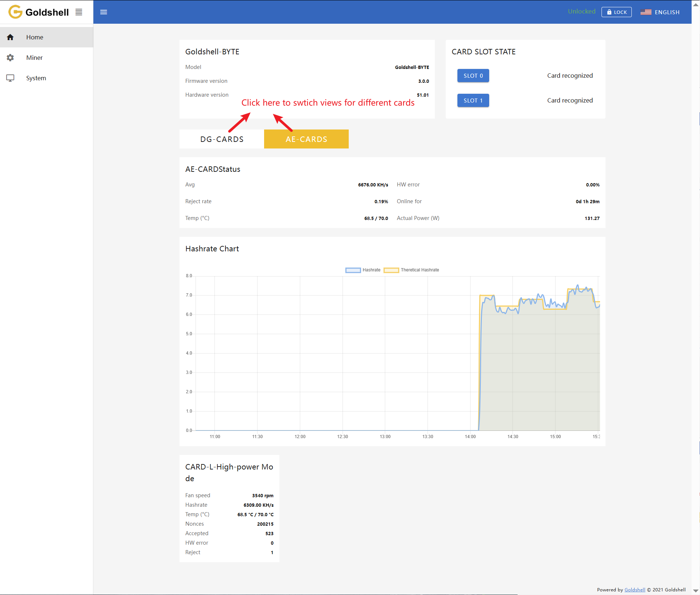Click Actual Power value 131.27
Viewport: 700px width, 595px height.
click(592, 219)
